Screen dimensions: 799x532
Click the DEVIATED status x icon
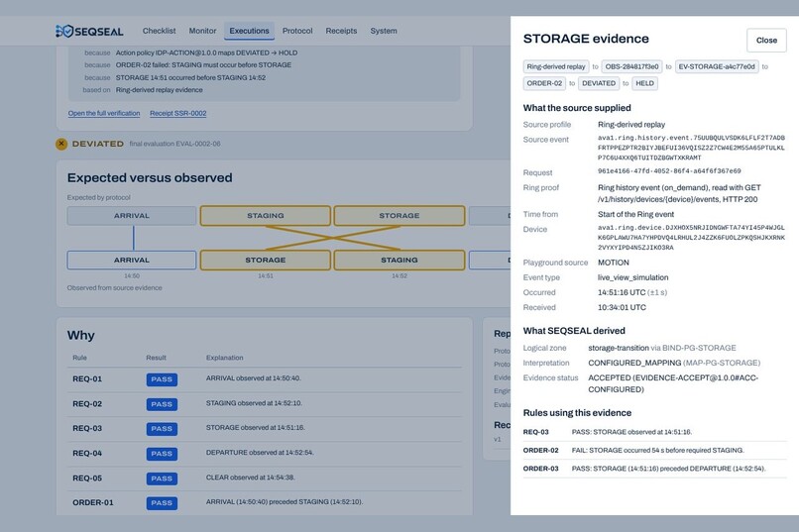tap(61, 144)
